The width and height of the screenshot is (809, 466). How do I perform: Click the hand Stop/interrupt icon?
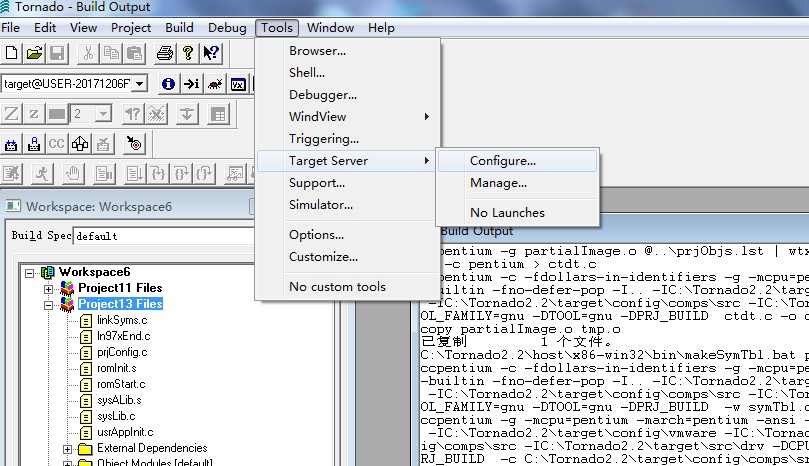[x=73, y=174]
